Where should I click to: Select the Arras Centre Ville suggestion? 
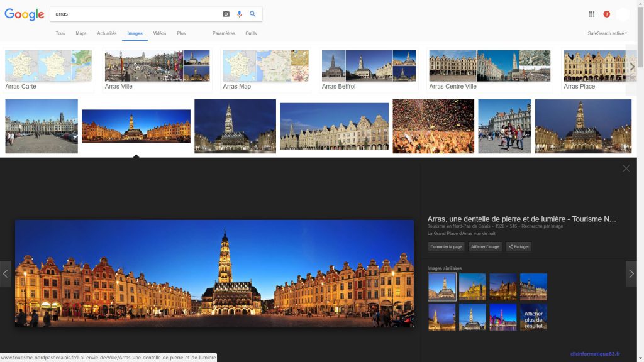click(489, 70)
